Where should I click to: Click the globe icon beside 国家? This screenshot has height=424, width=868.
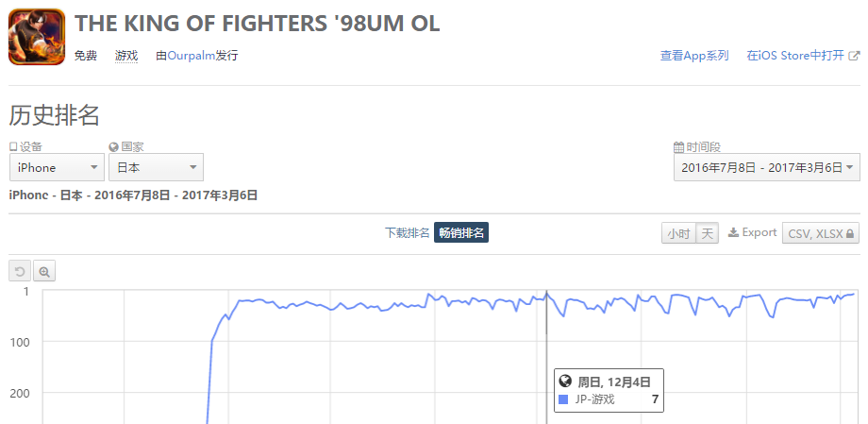[113, 147]
